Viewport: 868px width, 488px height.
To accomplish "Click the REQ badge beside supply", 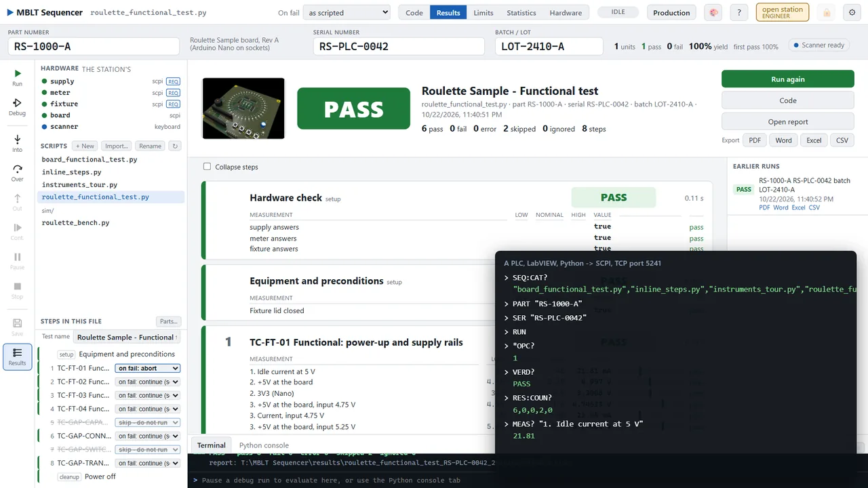I will click(x=173, y=81).
